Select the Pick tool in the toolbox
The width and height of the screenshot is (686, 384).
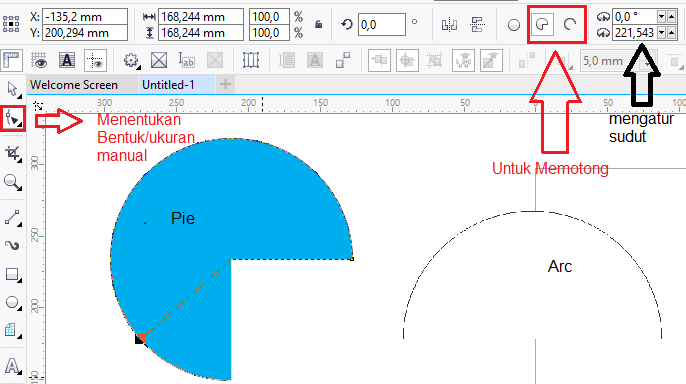tap(12, 89)
